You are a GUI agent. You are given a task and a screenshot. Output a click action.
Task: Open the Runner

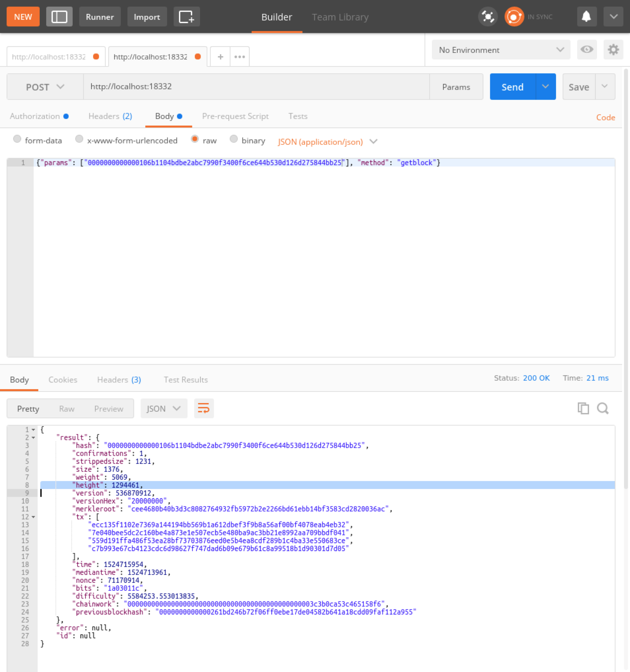click(x=100, y=16)
